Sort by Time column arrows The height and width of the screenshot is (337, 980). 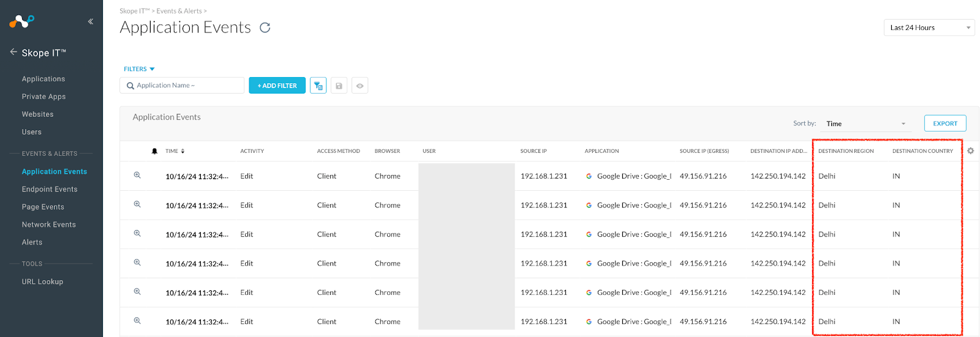pos(183,151)
